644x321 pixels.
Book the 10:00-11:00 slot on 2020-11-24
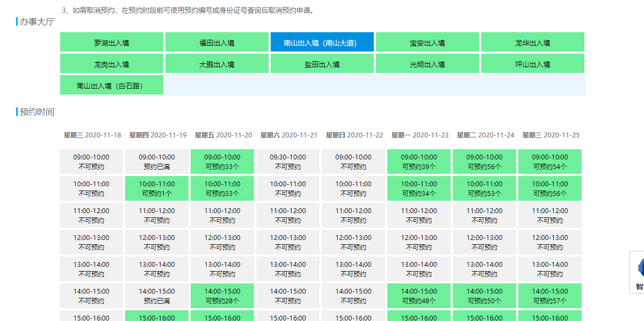484,188
